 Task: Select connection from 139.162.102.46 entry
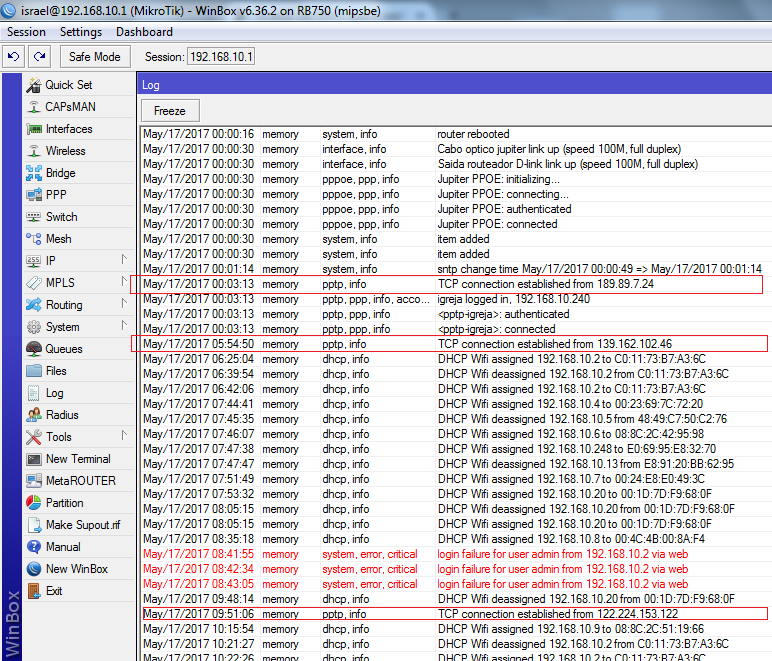pos(456,344)
